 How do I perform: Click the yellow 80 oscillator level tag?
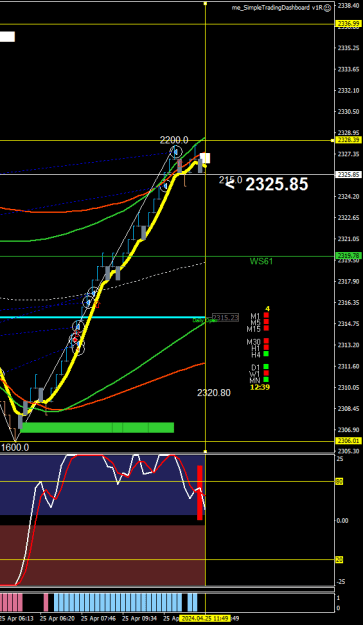click(x=339, y=482)
